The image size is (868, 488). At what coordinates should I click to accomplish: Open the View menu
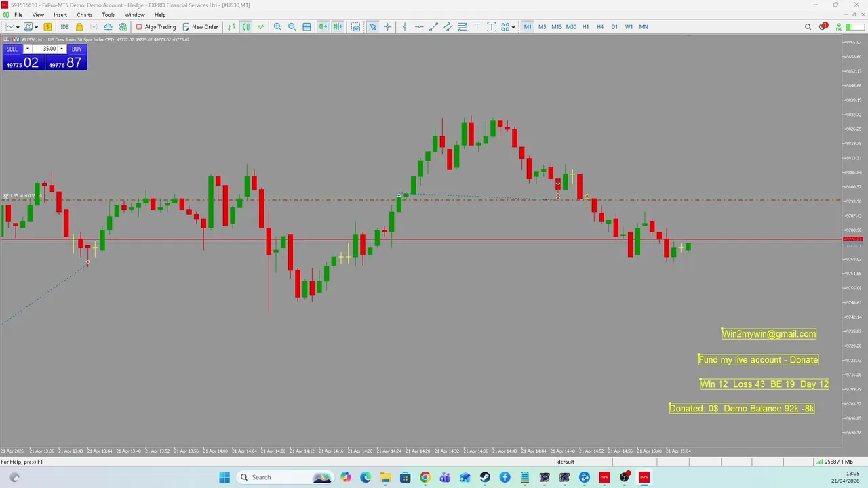[x=38, y=15]
